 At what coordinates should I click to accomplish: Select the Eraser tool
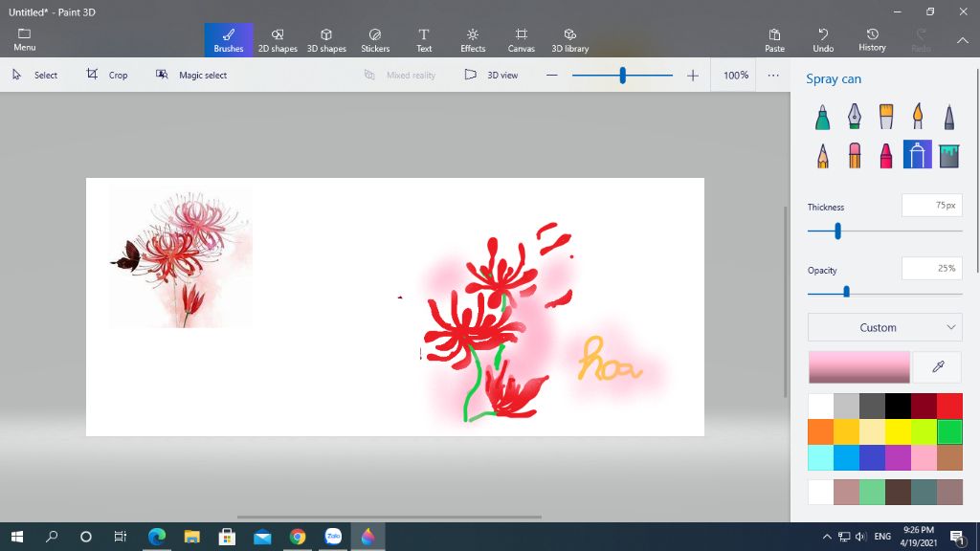pyautogui.click(x=855, y=155)
